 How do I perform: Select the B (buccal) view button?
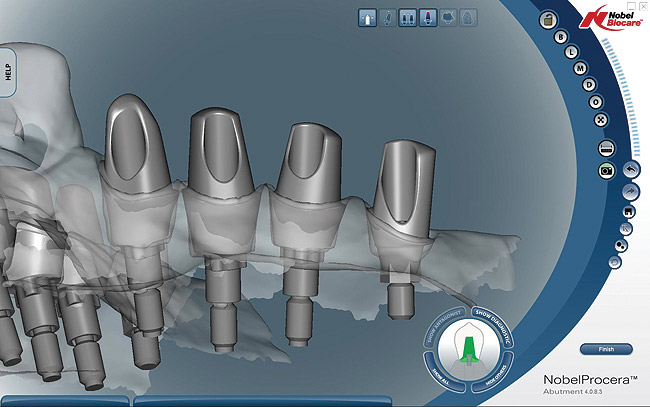[x=560, y=35]
